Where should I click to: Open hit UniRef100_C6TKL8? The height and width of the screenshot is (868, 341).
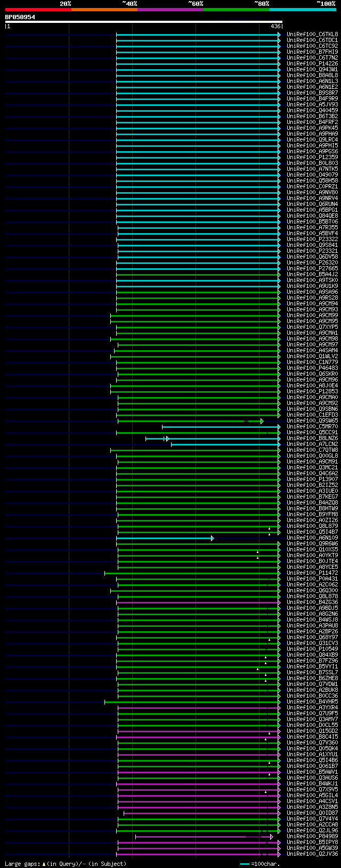(x=312, y=35)
